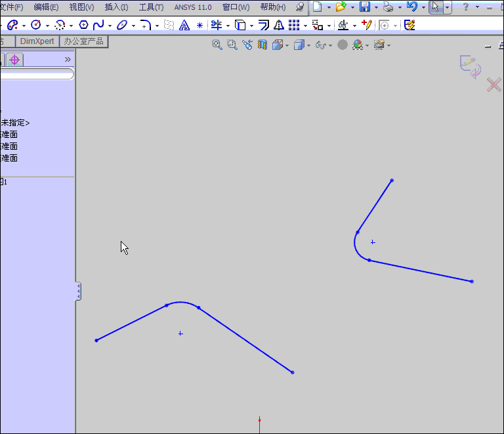Switch to the 办公室产品 tab
This screenshot has width=504, height=434.
[x=83, y=41]
